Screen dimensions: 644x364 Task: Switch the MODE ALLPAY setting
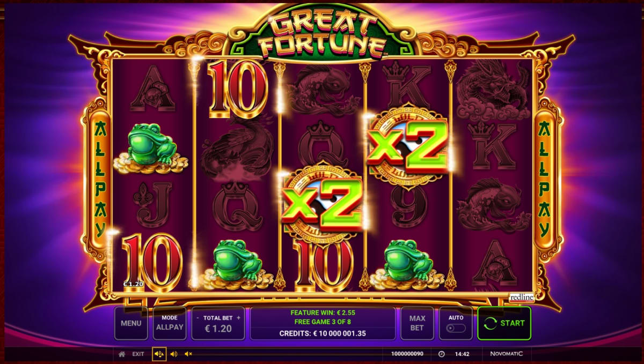tap(170, 323)
